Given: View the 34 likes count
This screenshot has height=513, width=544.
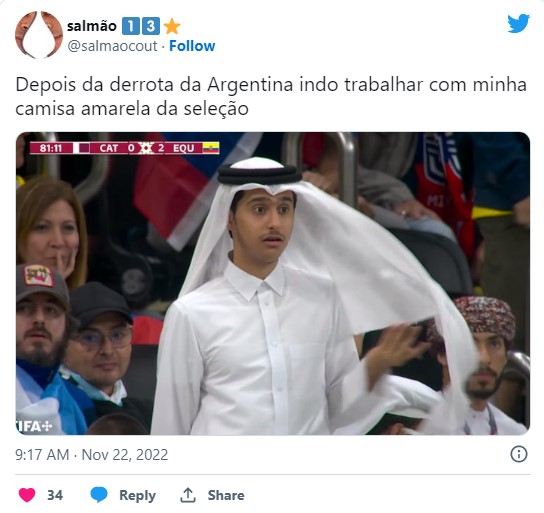Looking at the screenshot, I should 55,495.
